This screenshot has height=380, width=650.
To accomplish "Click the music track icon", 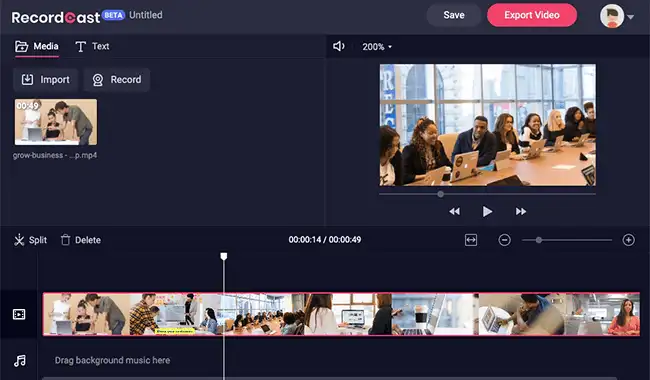I will 19,361.
